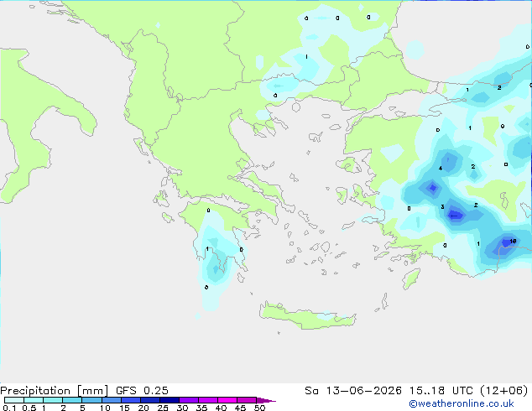Click the 40–45 mm magenta legend swatch
Viewport: 532px width, 411px height.
pos(227,400)
